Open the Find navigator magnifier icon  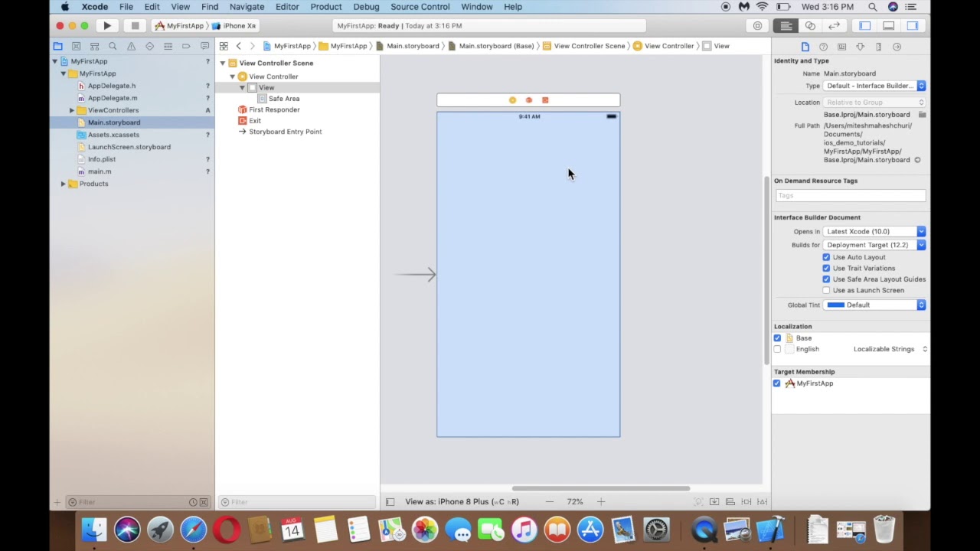113,47
